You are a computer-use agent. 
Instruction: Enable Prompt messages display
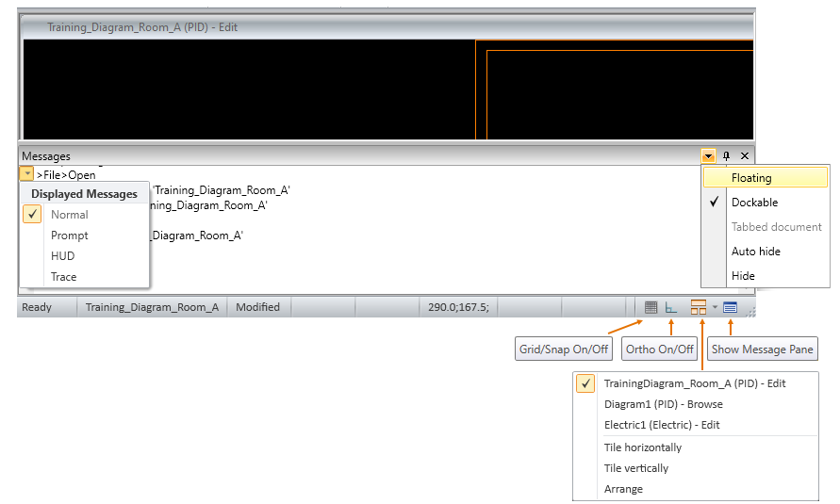tap(69, 236)
